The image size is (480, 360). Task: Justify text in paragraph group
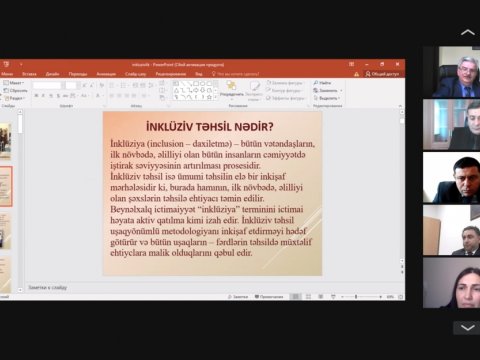click(134, 96)
